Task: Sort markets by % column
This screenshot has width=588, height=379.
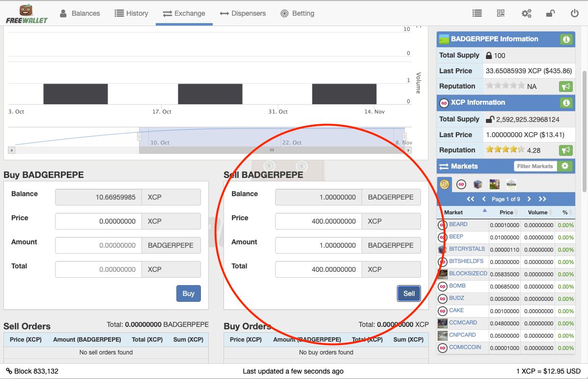Action: pyautogui.click(x=565, y=212)
